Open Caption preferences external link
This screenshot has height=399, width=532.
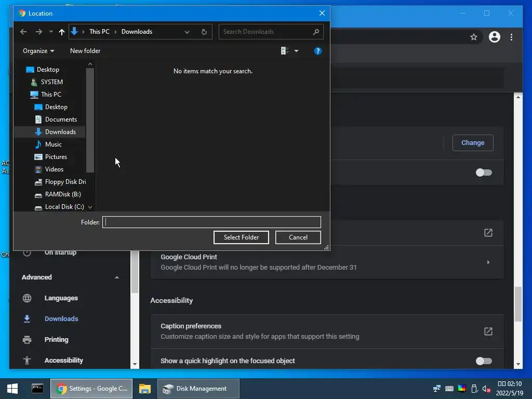coord(488,331)
